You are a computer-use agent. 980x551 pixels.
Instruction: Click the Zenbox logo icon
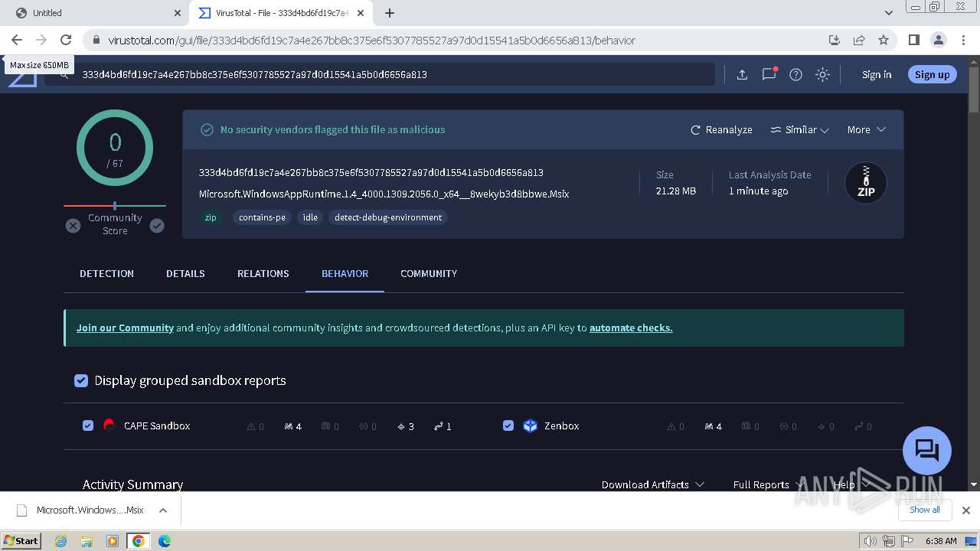(530, 426)
